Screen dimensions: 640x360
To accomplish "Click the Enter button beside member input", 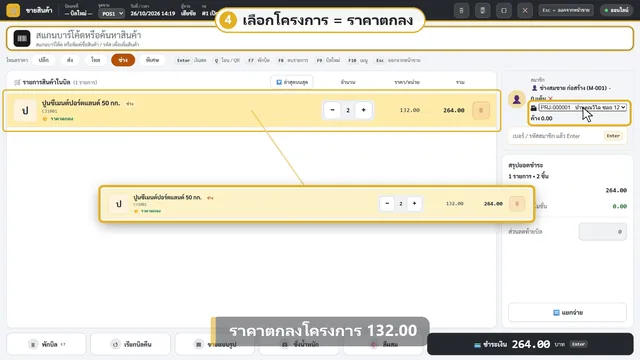I will click(613, 136).
